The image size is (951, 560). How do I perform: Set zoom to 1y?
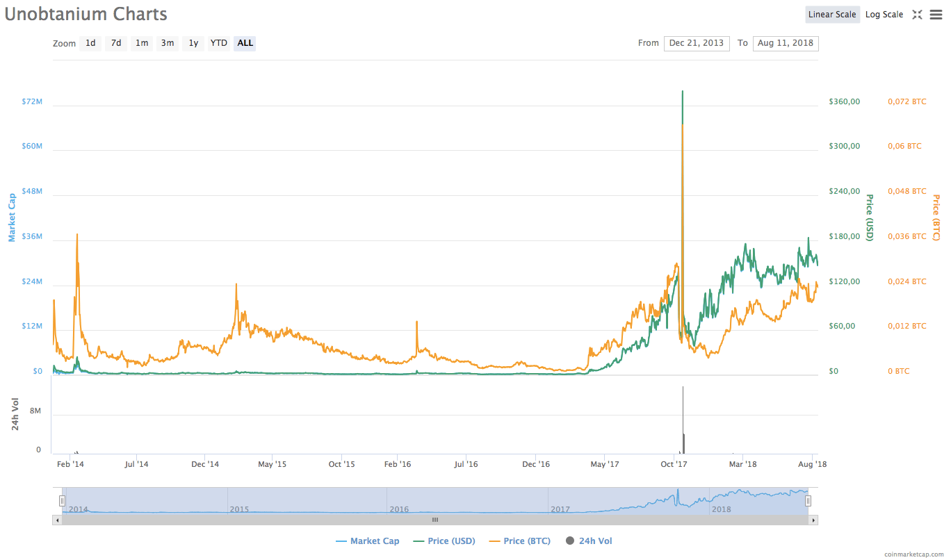(193, 43)
